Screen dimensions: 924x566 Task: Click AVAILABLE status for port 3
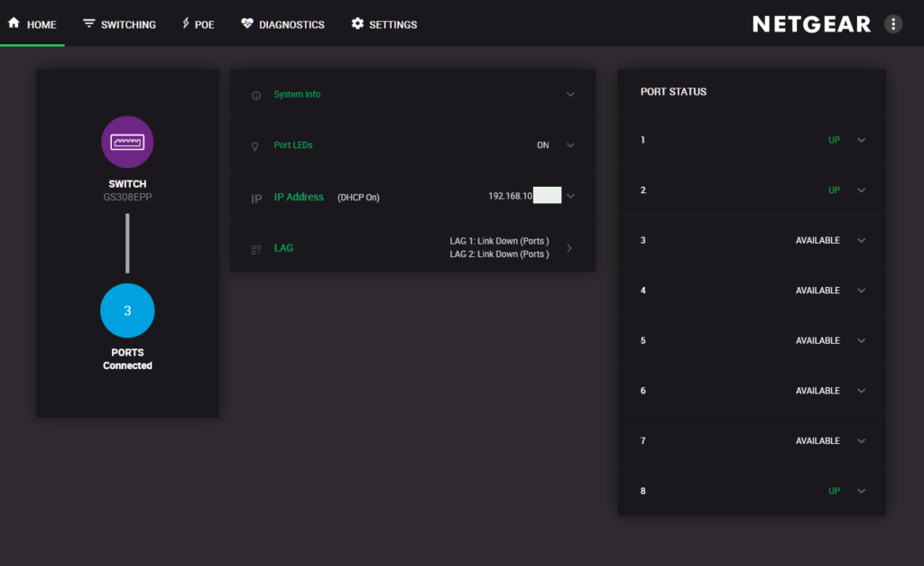pyautogui.click(x=818, y=240)
